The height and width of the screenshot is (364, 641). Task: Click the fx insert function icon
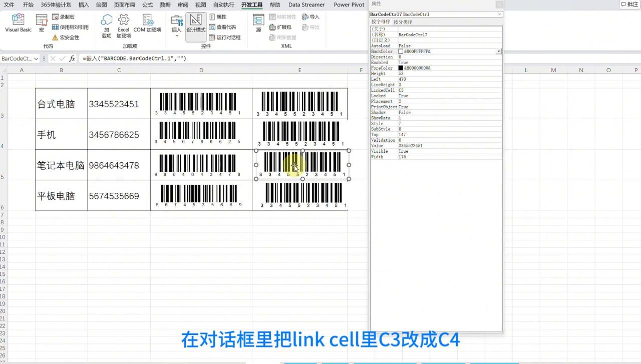pyautogui.click(x=72, y=59)
